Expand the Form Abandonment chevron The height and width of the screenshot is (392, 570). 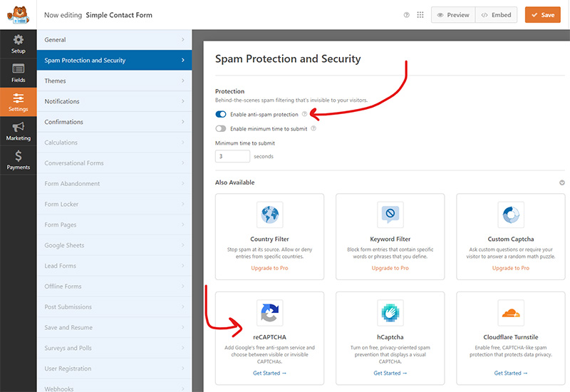click(x=183, y=183)
